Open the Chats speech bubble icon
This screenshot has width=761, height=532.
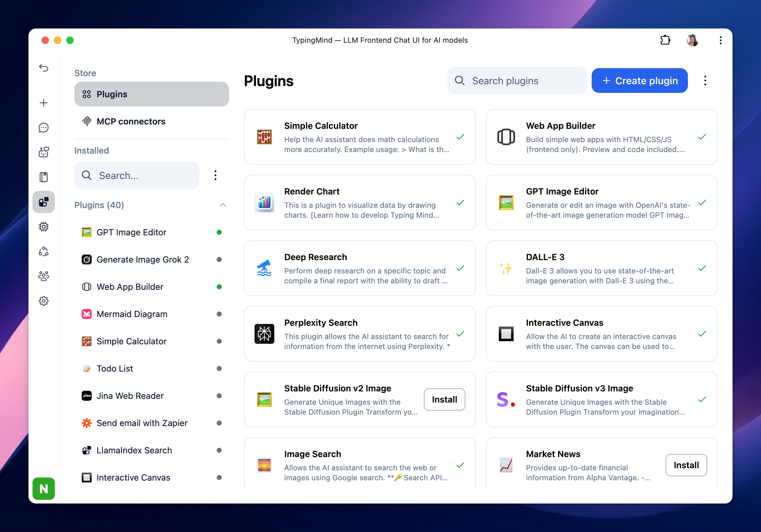tap(44, 128)
